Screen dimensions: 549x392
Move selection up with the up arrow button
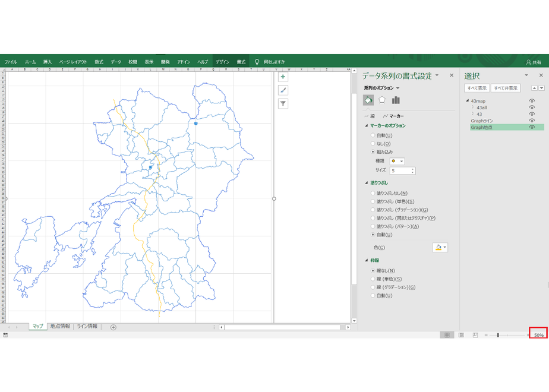534,88
